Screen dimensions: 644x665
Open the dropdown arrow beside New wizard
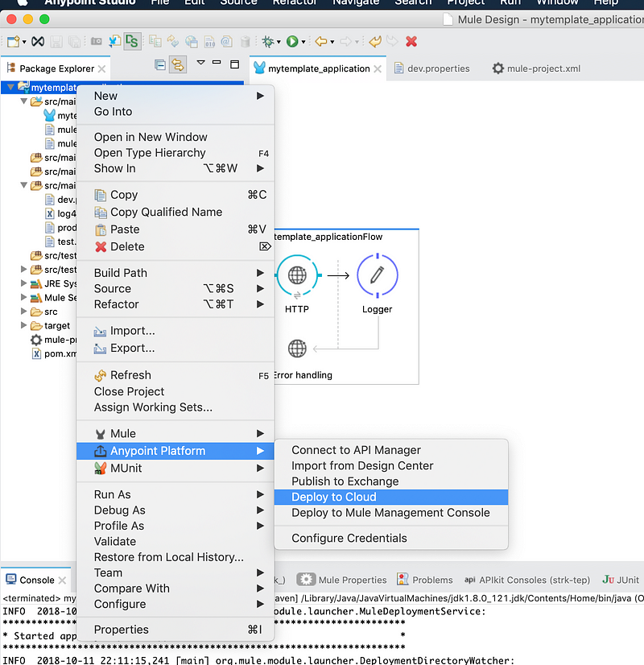[x=24, y=42]
